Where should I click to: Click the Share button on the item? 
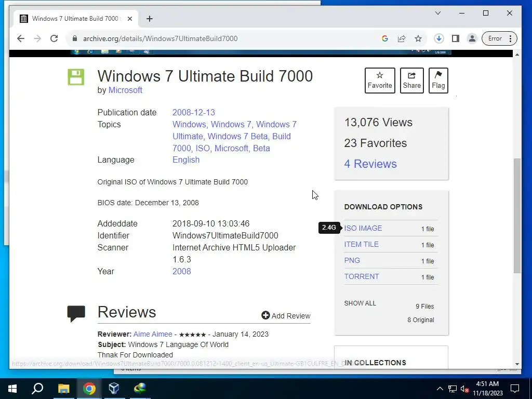412,81
